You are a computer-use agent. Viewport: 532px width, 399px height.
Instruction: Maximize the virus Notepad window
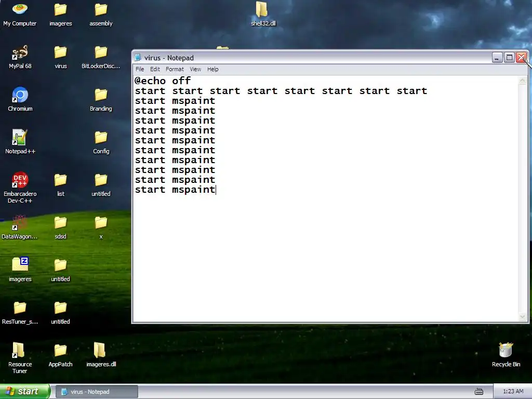coord(509,58)
